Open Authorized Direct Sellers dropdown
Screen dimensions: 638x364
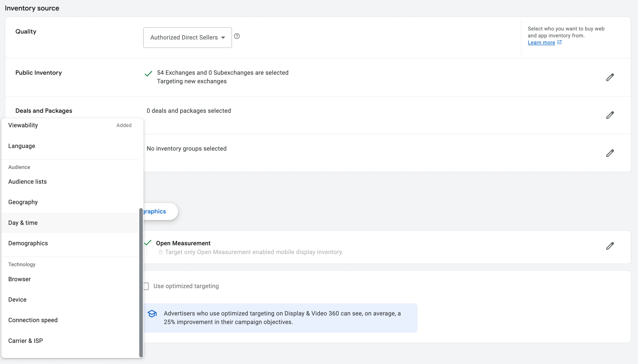coord(187,38)
